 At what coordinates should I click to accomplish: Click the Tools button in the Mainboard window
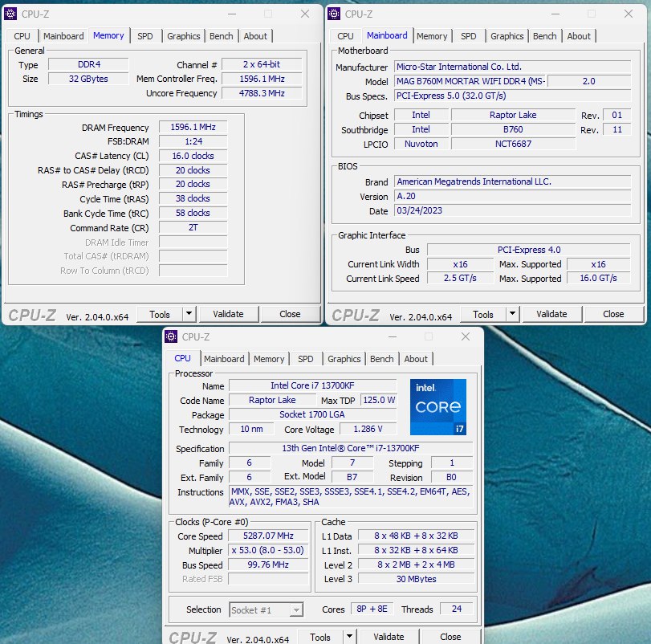click(x=483, y=314)
